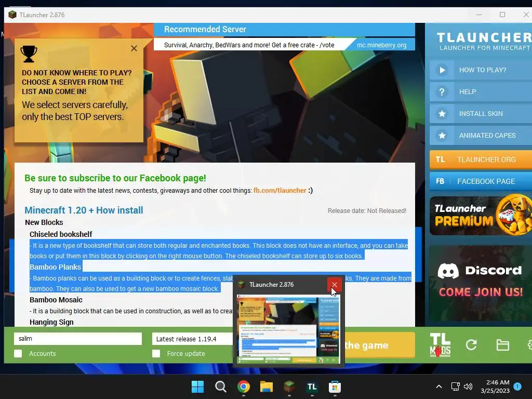Open the game folder icon
The image size is (532, 399).
pos(502,345)
